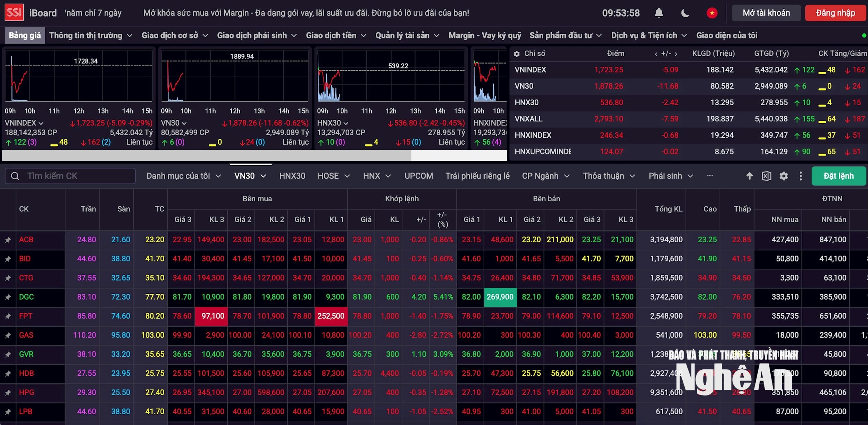Image resolution: width=868 pixels, height=425 pixels.
Task: Click the scroll-to-top arrow icon
Action: pyautogui.click(x=749, y=176)
